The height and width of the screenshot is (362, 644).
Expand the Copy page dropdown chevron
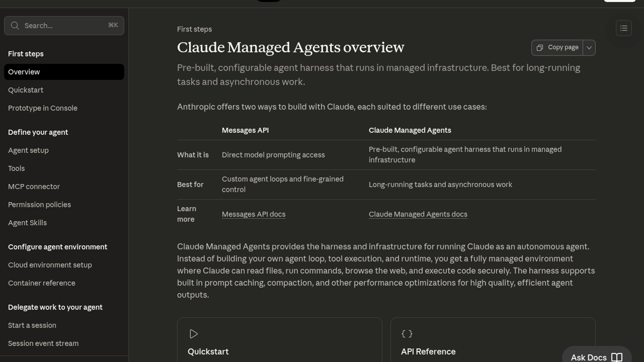(x=589, y=48)
